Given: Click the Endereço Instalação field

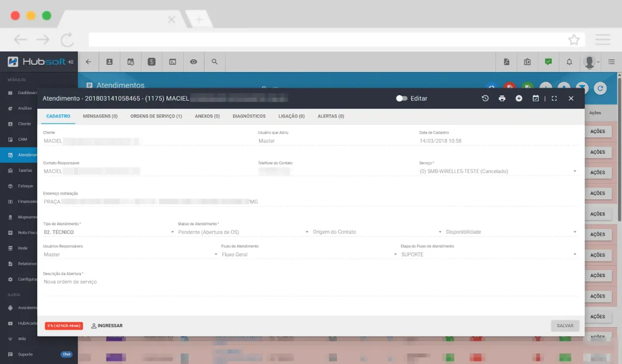Looking at the screenshot, I should point(310,202).
